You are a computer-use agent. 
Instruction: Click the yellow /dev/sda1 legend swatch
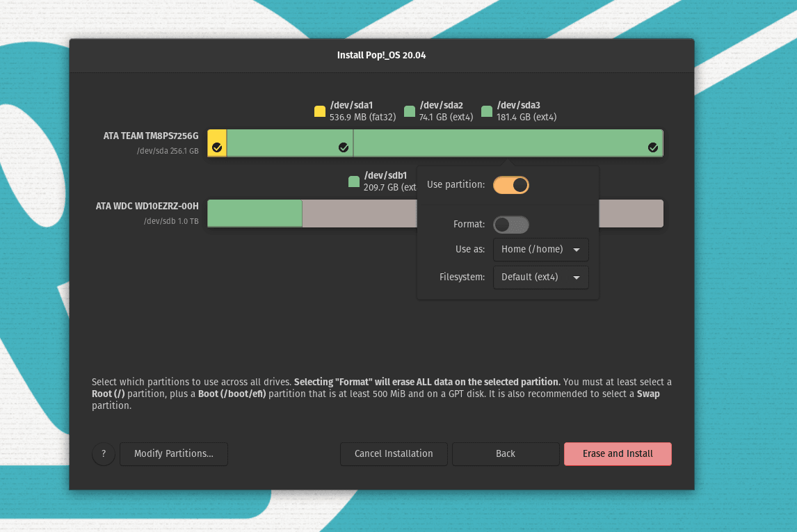pyautogui.click(x=320, y=111)
